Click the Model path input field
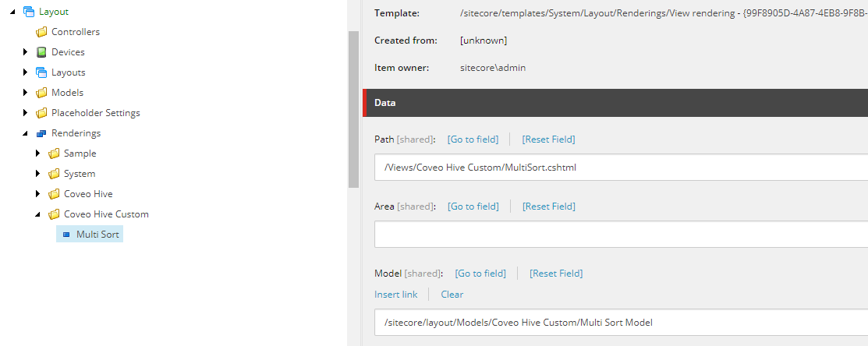The image size is (868, 346). tap(621, 323)
